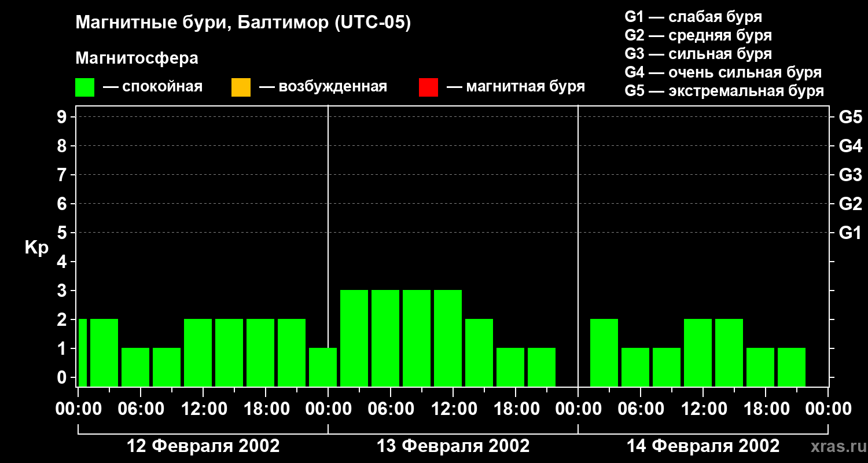The image size is (868, 463).
Task: Click the '— возбужденная' legend label
Action: (323, 87)
